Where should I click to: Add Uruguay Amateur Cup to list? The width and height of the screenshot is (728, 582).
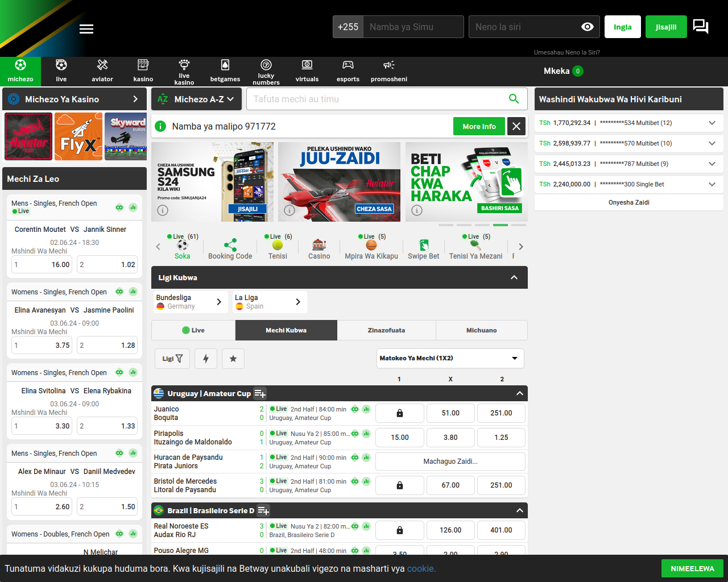tap(260, 394)
